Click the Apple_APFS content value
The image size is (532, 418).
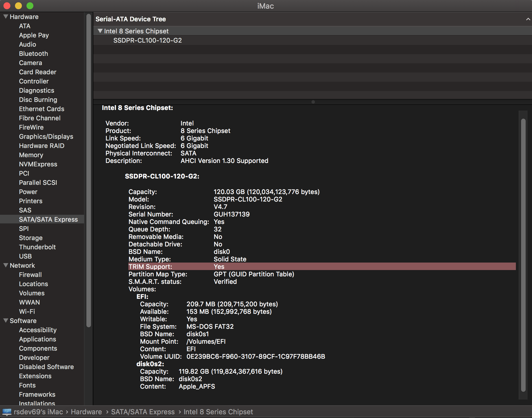pyautogui.click(x=197, y=386)
